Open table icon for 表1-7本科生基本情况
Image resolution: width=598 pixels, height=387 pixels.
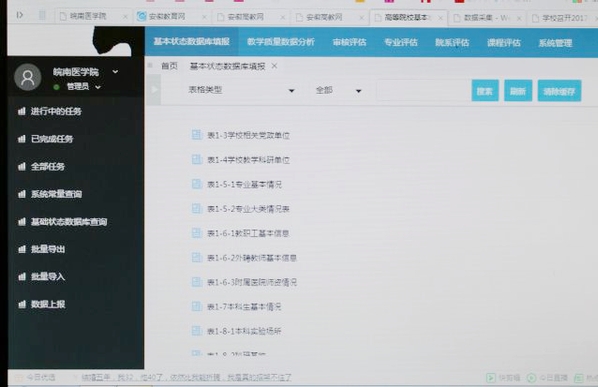pos(196,306)
